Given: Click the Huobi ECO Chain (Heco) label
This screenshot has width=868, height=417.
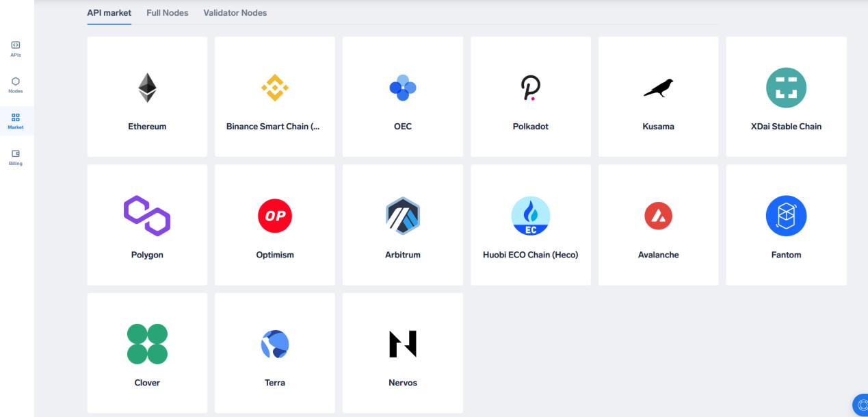Looking at the screenshot, I should coord(530,255).
